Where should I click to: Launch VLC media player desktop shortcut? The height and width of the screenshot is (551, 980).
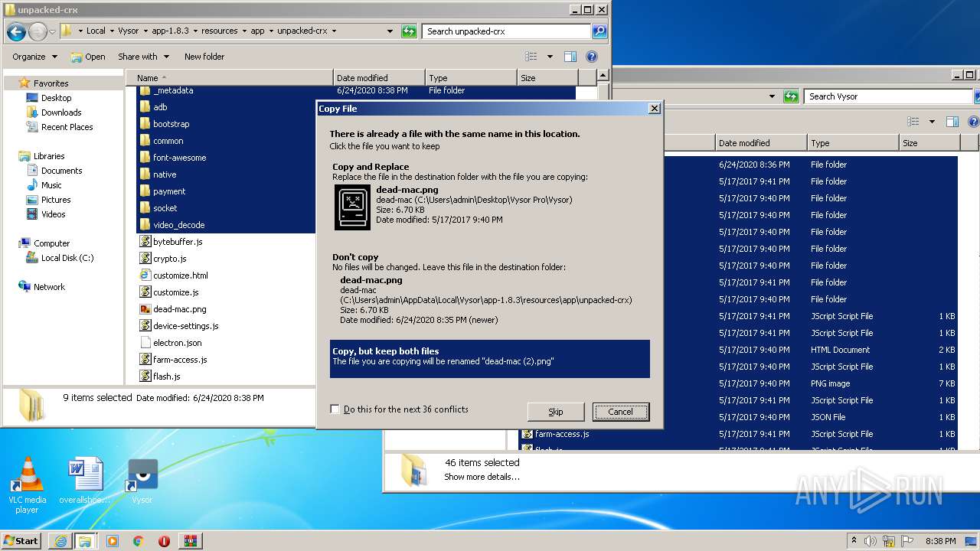click(x=27, y=485)
